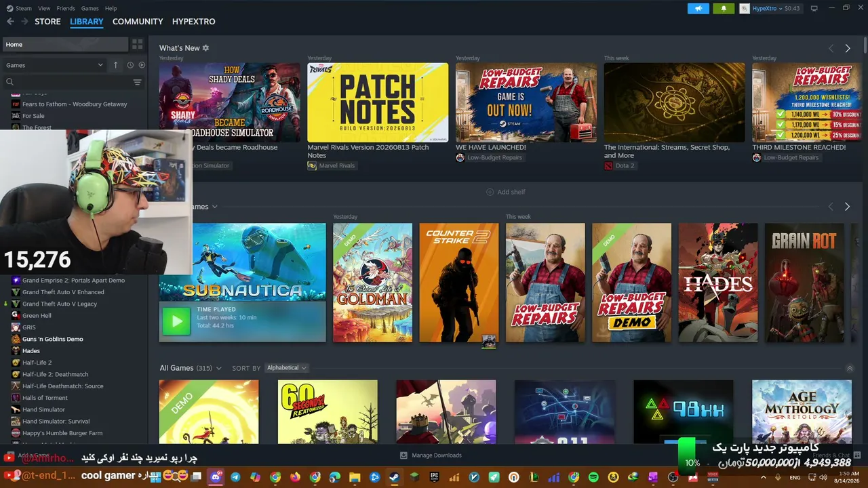Open Spotify from the Windows taskbar
Viewport: 868px width, 488px height.
(593, 477)
